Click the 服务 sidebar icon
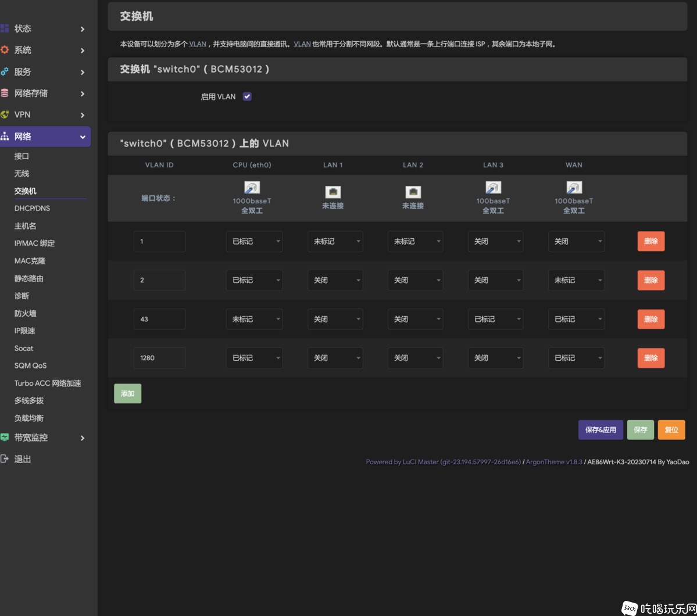This screenshot has width=697, height=616. [5, 71]
